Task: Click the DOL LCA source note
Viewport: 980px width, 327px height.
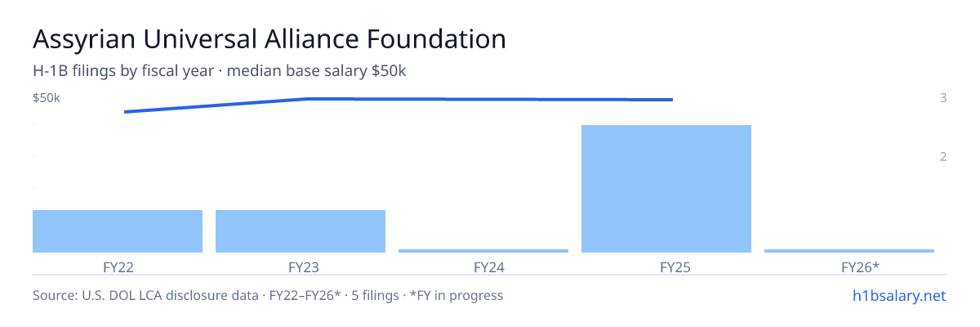Action: click(x=268, y=295)
